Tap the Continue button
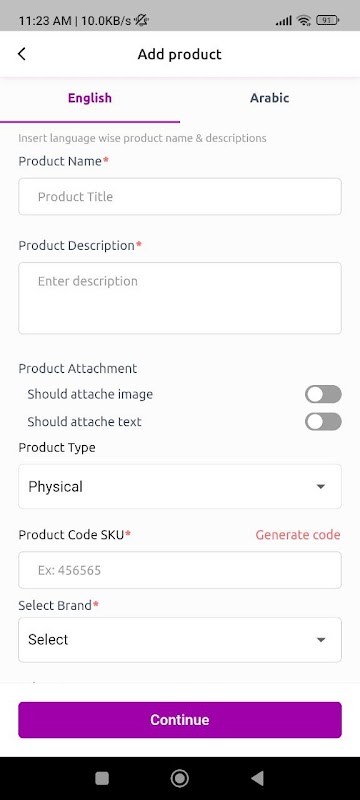360x800 pixels. click(x=180, y=720)
